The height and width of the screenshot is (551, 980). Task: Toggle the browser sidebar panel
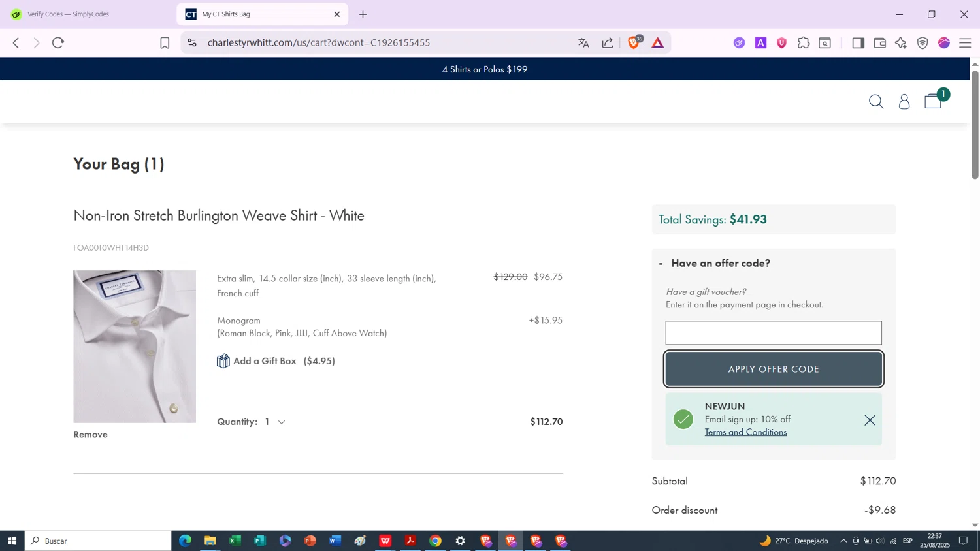click(x=858, y=43)
